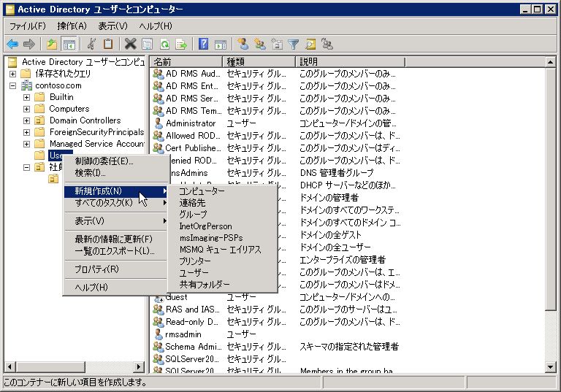This screenshot has width=561, height=392.
Task: Select ユーザー in the new-item submenu
Action: (x=223, y=272)
